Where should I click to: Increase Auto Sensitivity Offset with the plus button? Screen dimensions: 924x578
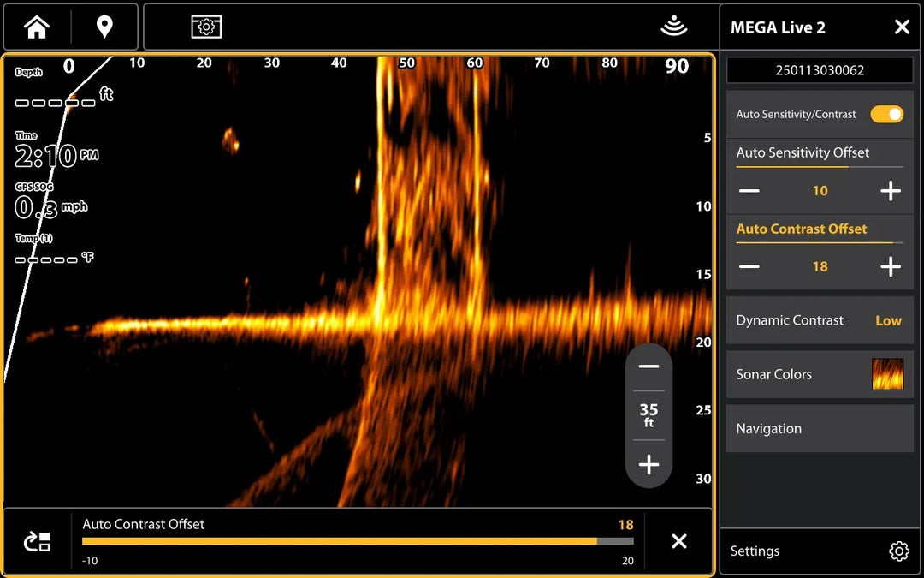pos(890,190)
